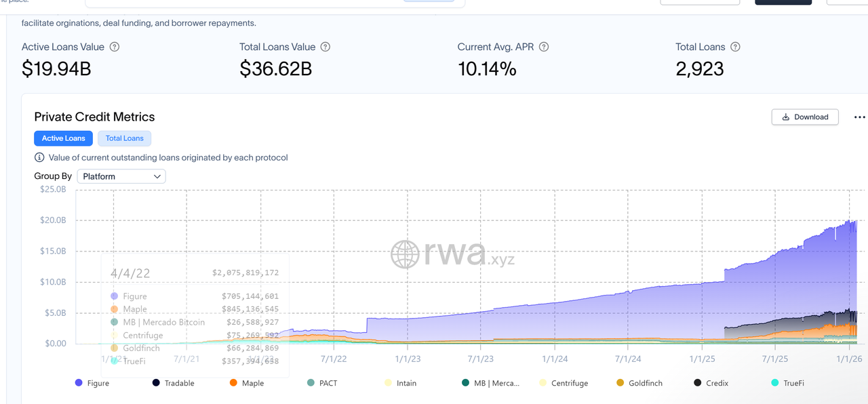The width and height of the screenshot is (868, 404).
Task: Open the Group By Platform dropdown
Action: pyautogui.click(x=121, y=176)
